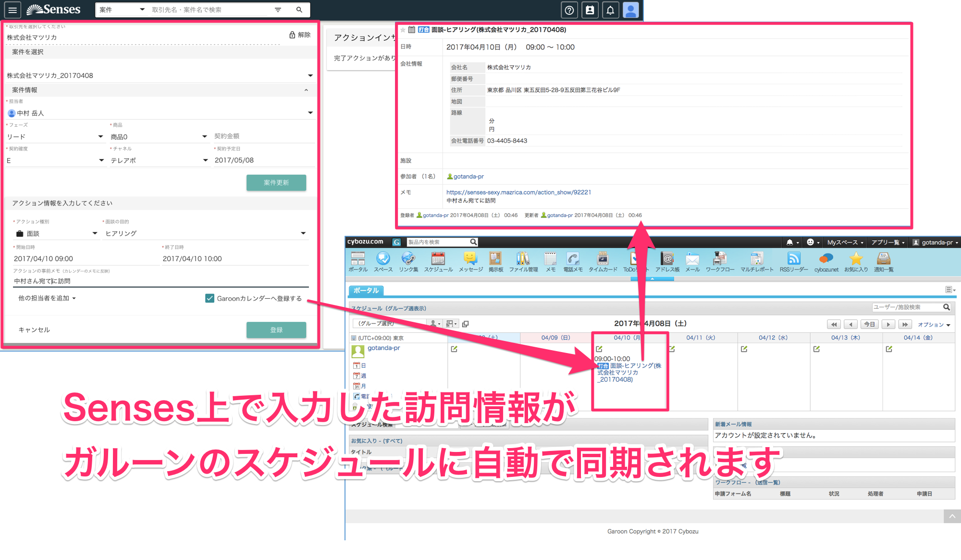961x560 pixels.
Task: Open the ファイル管理 icon
Action: click(523, 262)
